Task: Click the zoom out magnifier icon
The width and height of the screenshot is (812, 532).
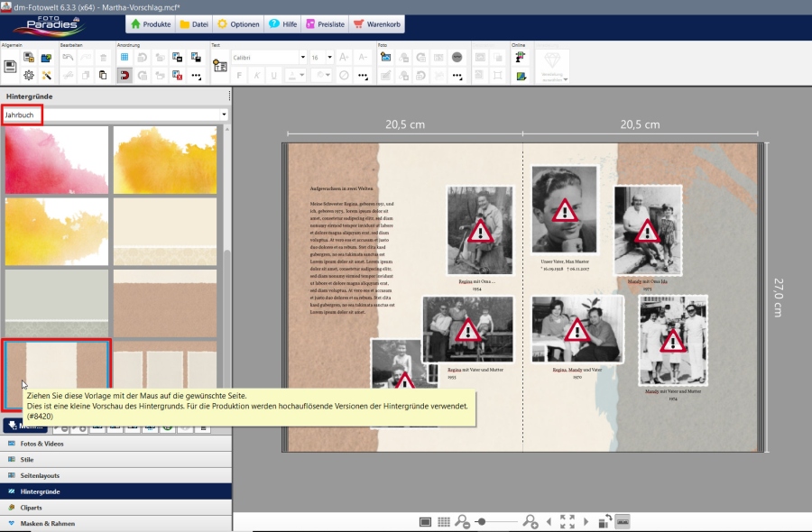Action: [x=462, y=522]
